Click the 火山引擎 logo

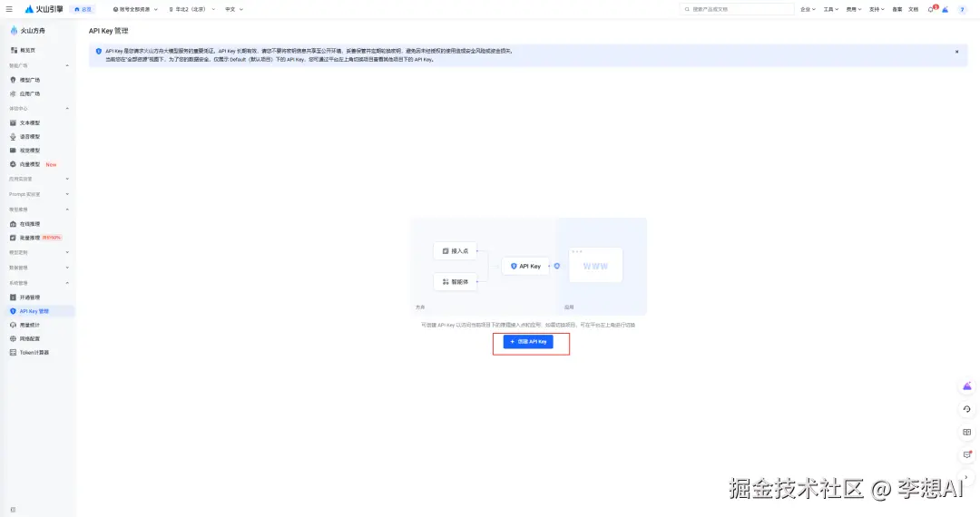click(x=44, y=9)
